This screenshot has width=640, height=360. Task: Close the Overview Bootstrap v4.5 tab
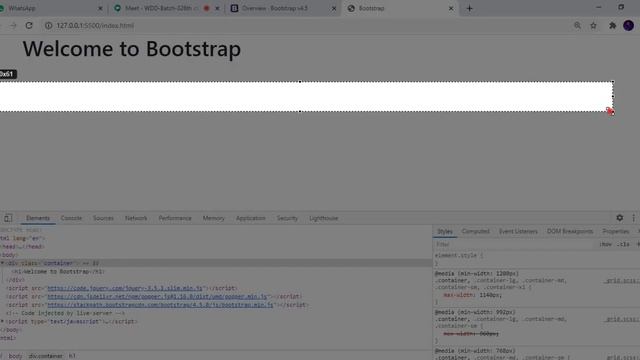pos(334,8)
